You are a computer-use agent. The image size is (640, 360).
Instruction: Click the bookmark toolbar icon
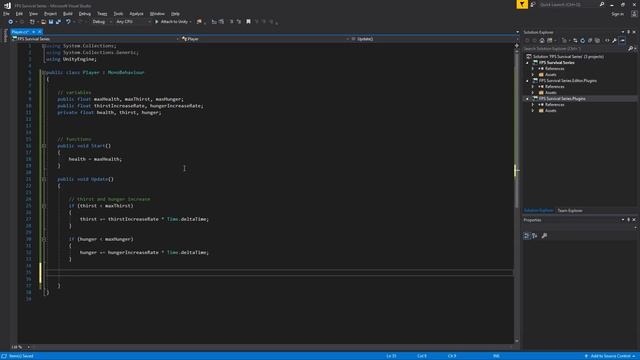(x=248, y=22)
